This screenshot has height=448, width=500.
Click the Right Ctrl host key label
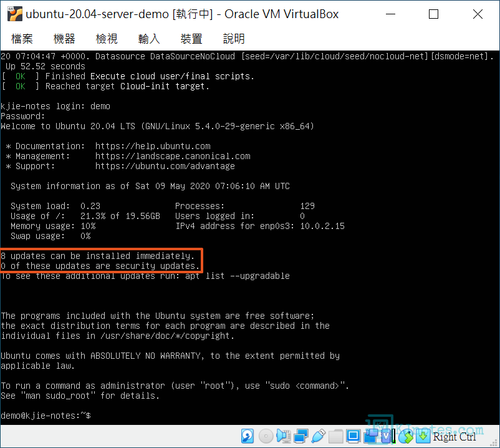coord(454,437)
